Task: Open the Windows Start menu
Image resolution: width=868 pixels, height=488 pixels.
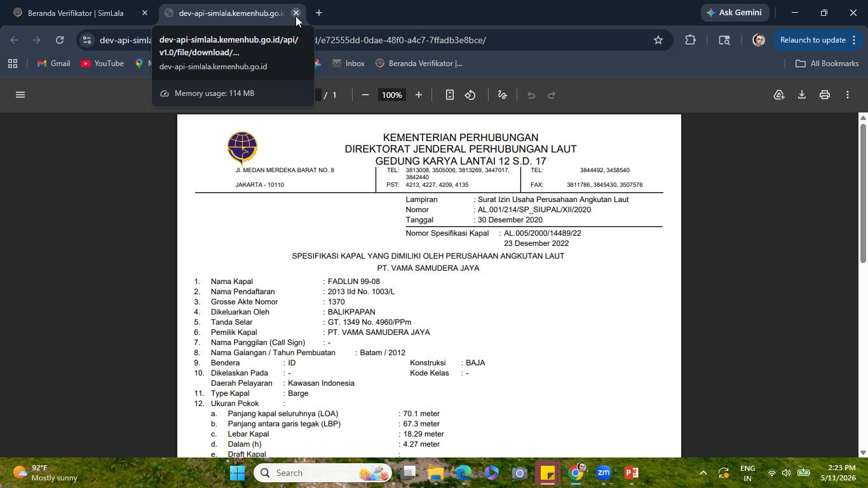Action: point(237,473)
